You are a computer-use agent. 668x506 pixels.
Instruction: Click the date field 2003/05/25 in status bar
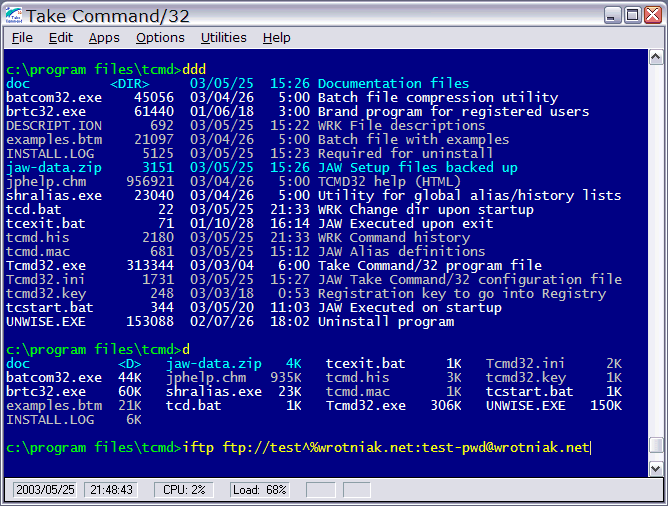[45, 490]
